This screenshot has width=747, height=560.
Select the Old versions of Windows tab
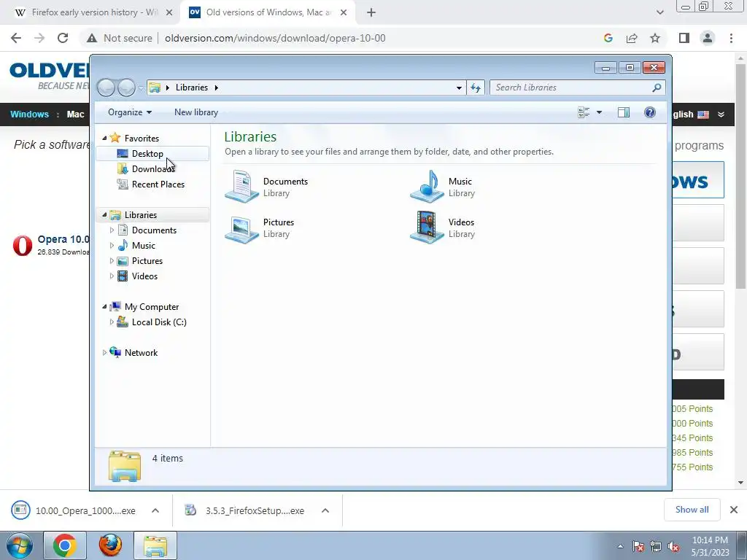[267, 12]
